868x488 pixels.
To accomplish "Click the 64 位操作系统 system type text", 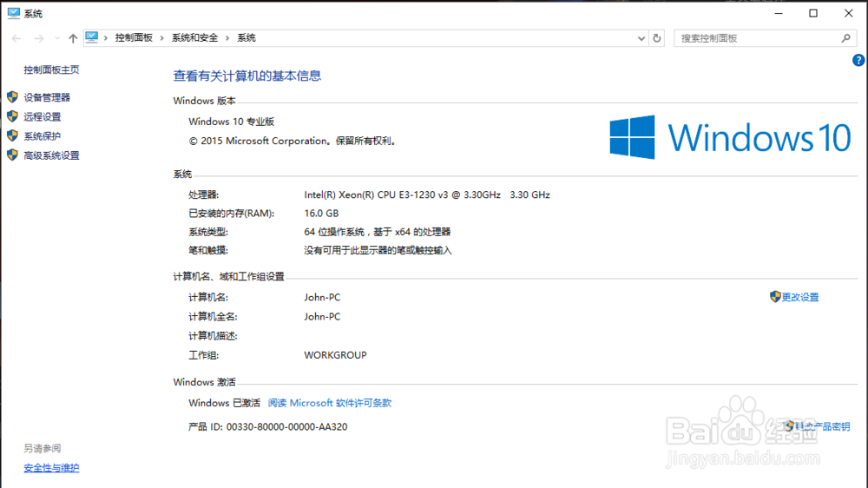I will click(377, 232).
